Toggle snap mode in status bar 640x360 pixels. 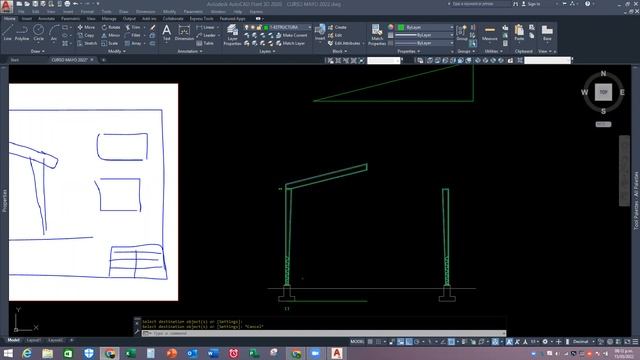pyautogui.click(x=378, y=342)
